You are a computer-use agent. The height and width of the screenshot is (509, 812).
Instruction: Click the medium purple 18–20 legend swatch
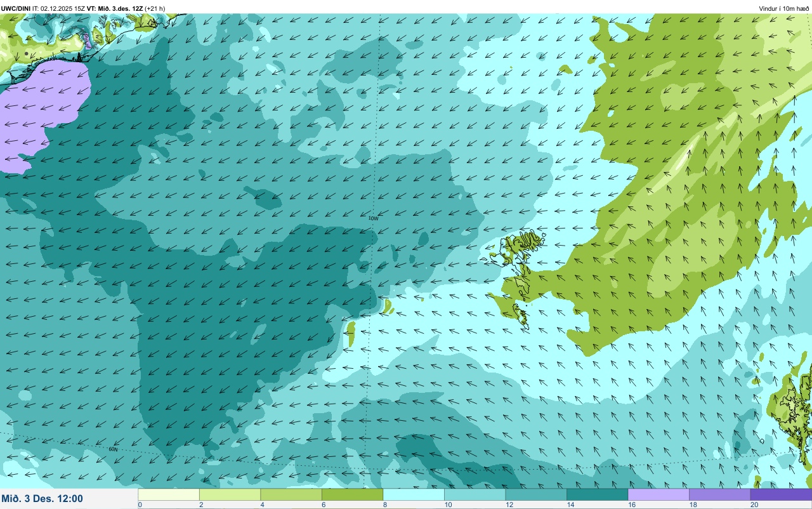point(719,494)
